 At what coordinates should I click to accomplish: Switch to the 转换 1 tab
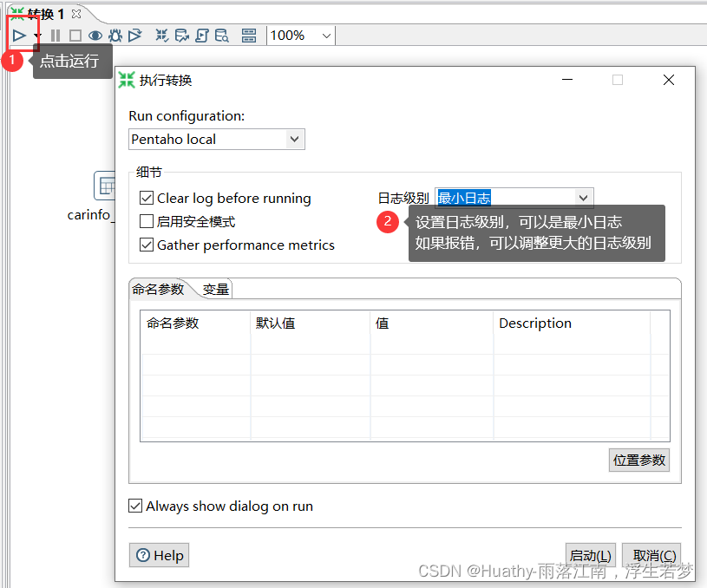tap(45, 14)
